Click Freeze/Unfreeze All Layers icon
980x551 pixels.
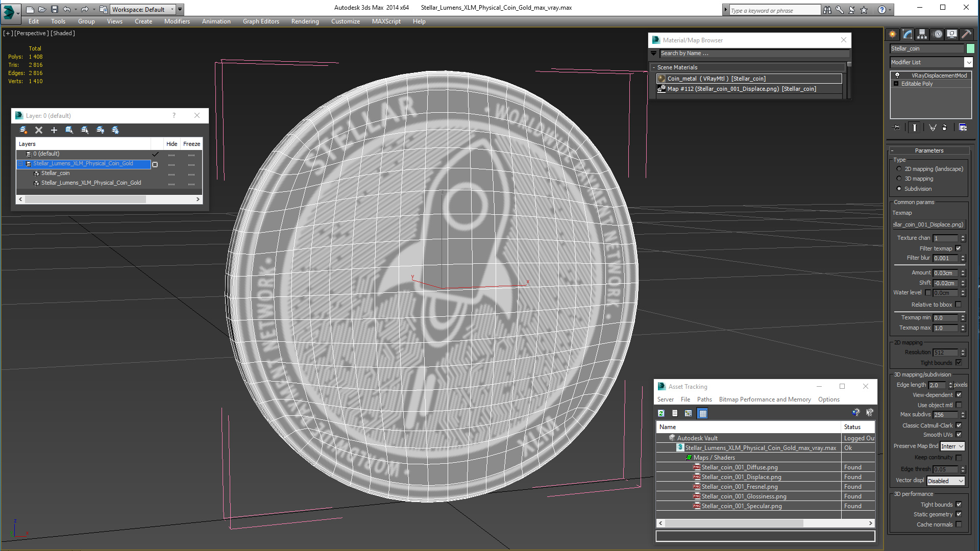pyautogui.click(x=115, y=130)
